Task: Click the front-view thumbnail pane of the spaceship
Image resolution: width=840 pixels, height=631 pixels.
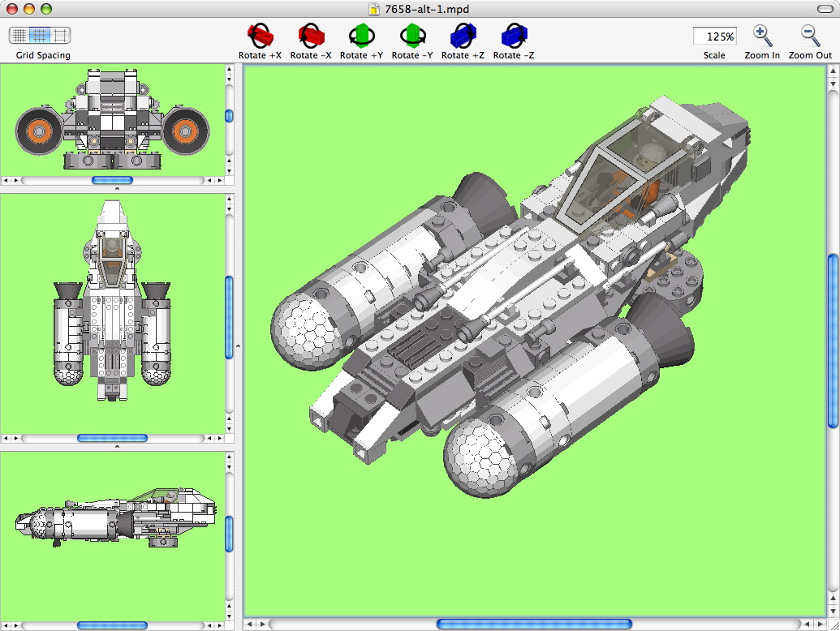Action: (112, 120)
